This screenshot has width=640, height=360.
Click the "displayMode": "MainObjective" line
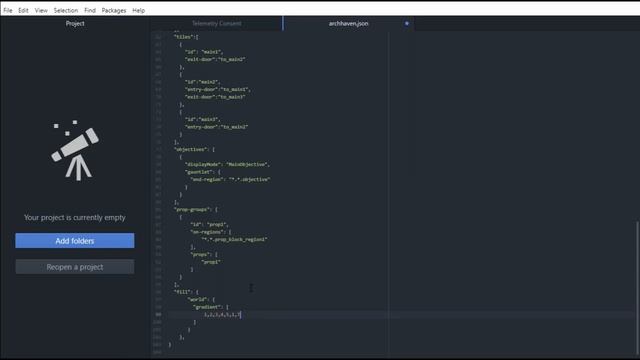(x=227, y=164)
